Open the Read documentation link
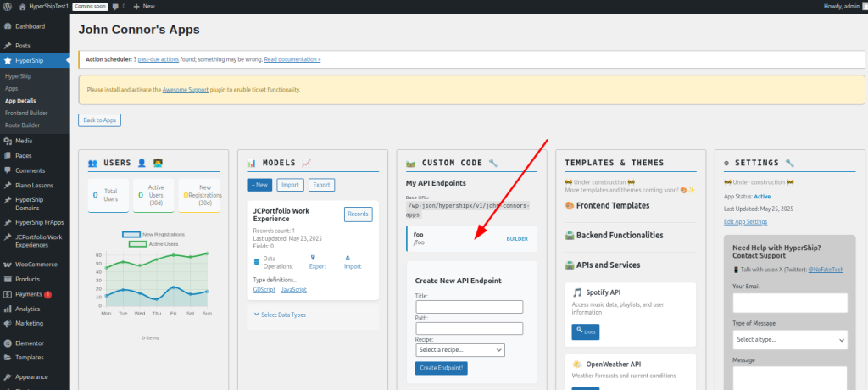Image resolution: width=868 pixels, height=390 pixels. [x=292, y=58]
